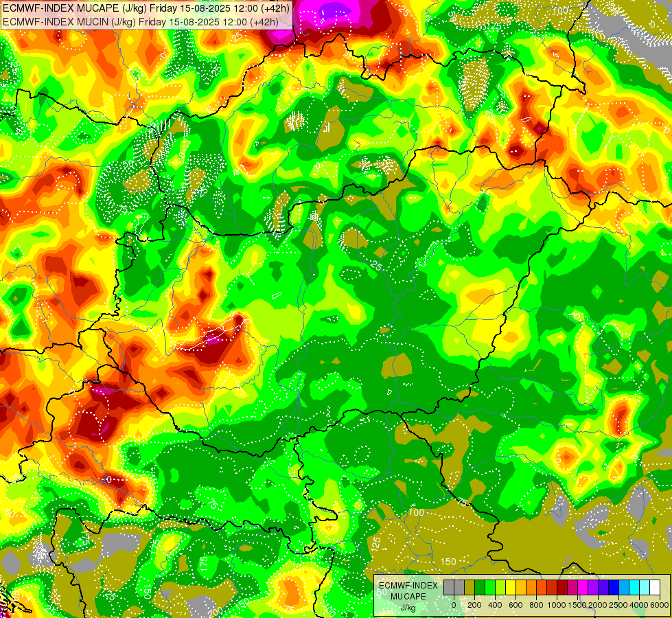Click the dark green legend swatch above 200
672x618 pixels.
(x=480, y=587)
